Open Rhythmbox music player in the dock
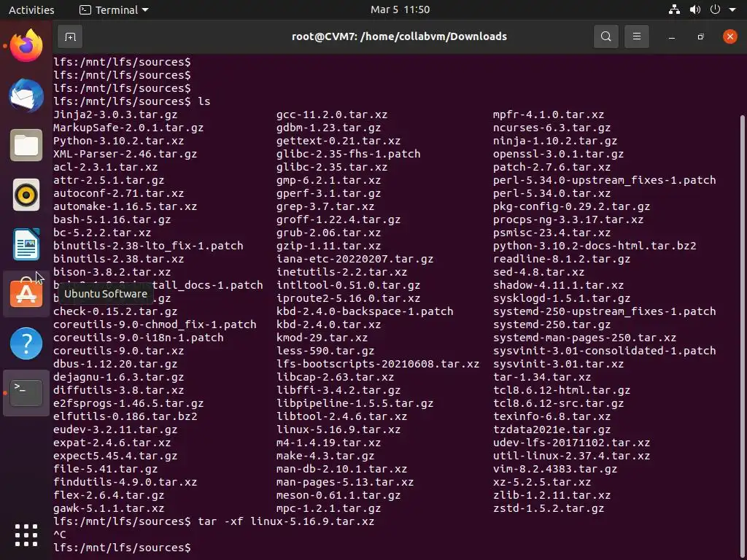The height and width of the screenshot is (560, 747). point(26,195)
